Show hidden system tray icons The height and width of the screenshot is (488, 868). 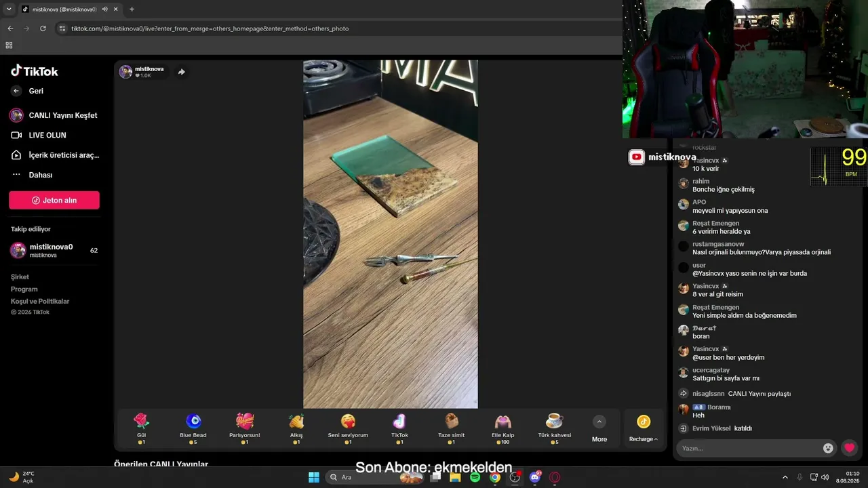[x=785, y=477]
